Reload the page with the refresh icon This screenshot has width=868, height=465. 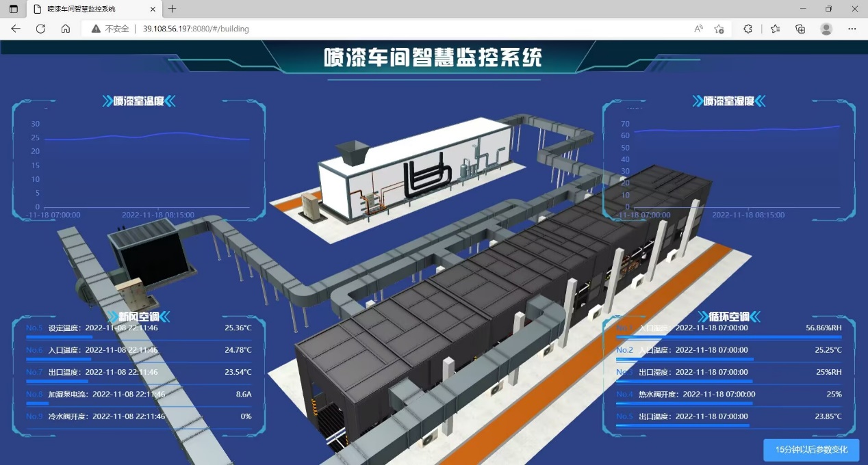40,29
